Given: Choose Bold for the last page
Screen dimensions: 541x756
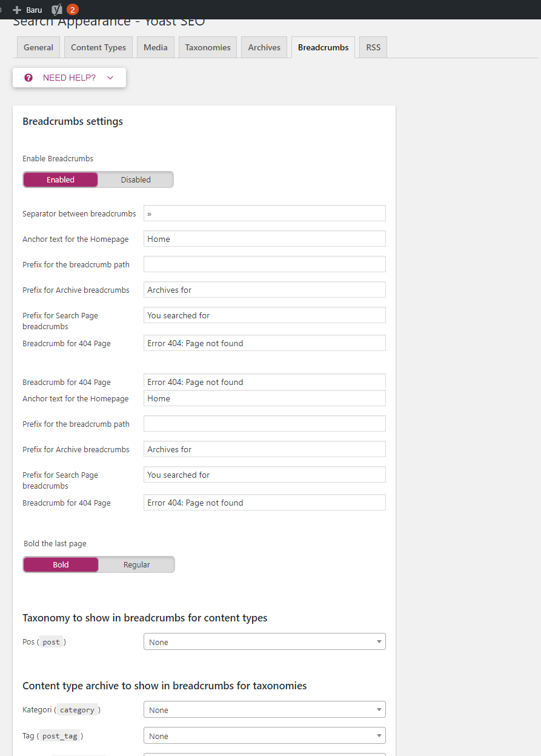Looking at the screenshot, I should coord(61,564).
